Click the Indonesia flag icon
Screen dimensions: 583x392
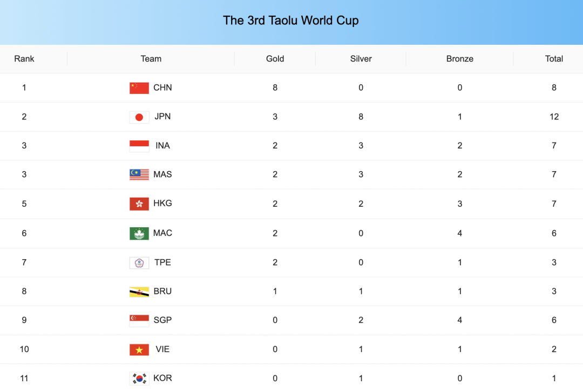[x=139, y=146]
